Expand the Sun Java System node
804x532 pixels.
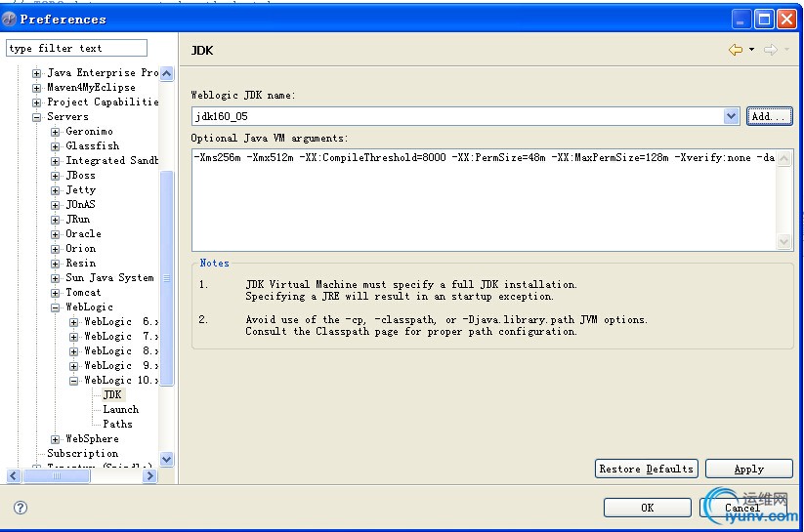(x=55, y=278)
